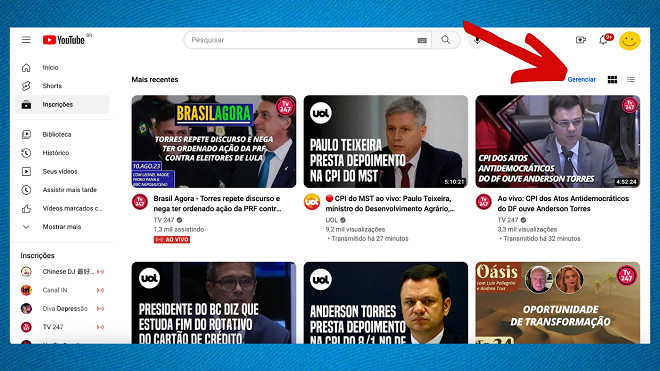Click TV 247 name under Brasil Agora video

pos(164,220)
